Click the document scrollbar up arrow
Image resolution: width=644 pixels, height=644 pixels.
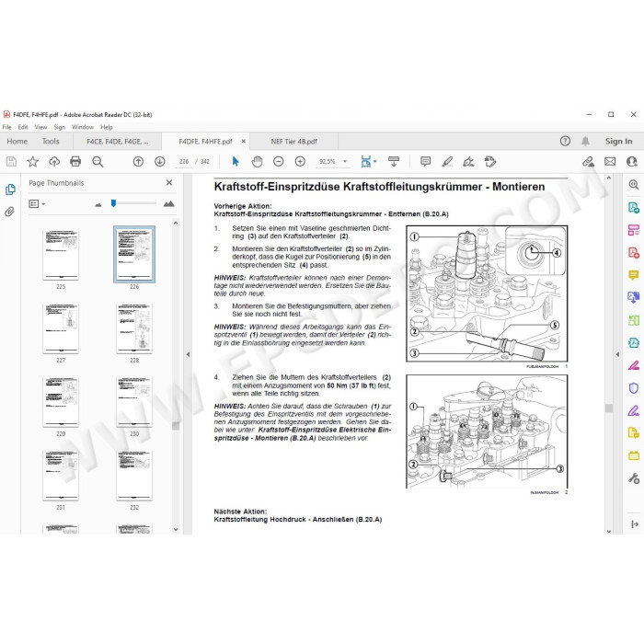(609, 178)
